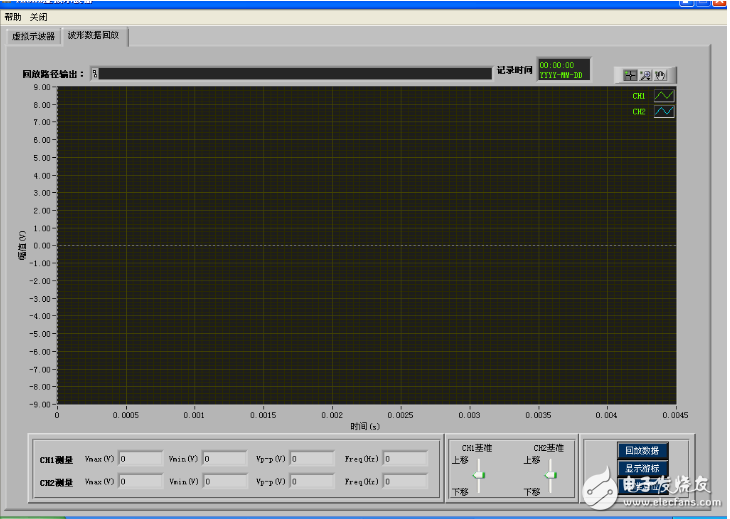Click the CH1 Vp-p value field
This screenshot has width=730, height=519.
(x=312, y=459)
